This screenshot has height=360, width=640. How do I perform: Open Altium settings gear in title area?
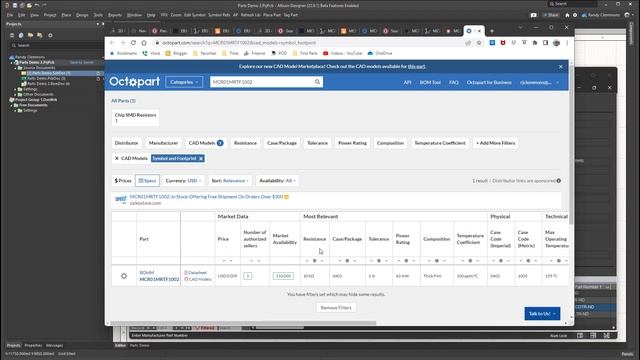(575, 15)
